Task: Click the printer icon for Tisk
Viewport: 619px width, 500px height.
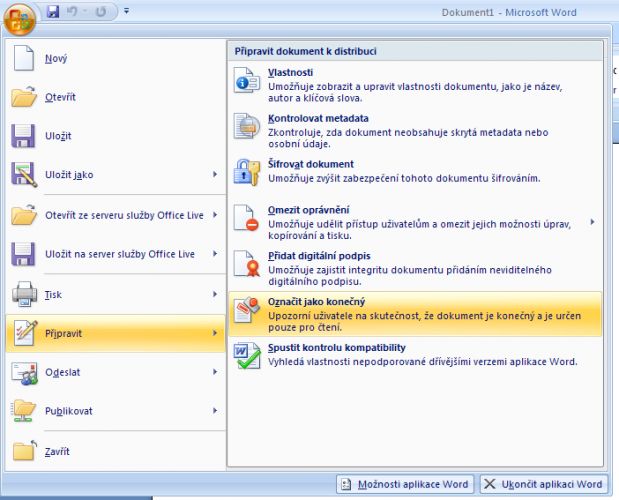Action: [24, 294]
